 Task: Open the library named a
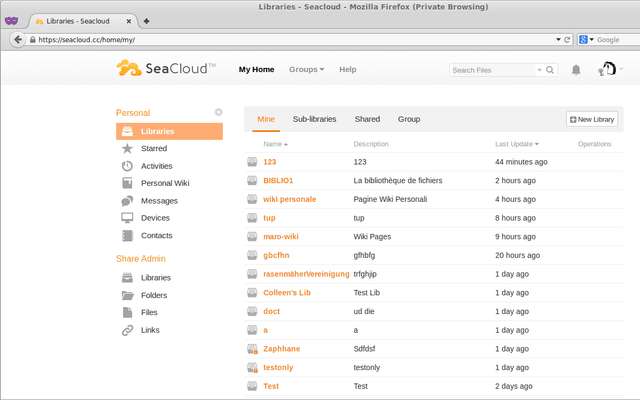(266, 330)
